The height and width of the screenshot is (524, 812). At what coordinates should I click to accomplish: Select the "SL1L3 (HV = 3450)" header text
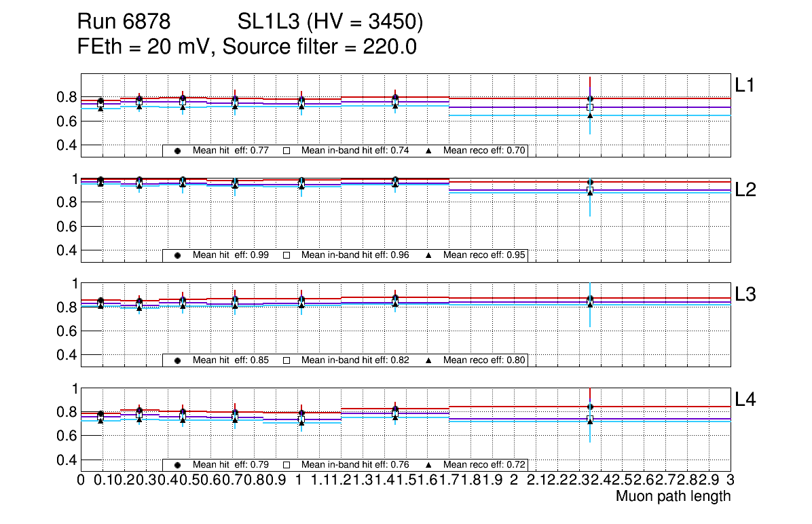[x=330, y=23]
